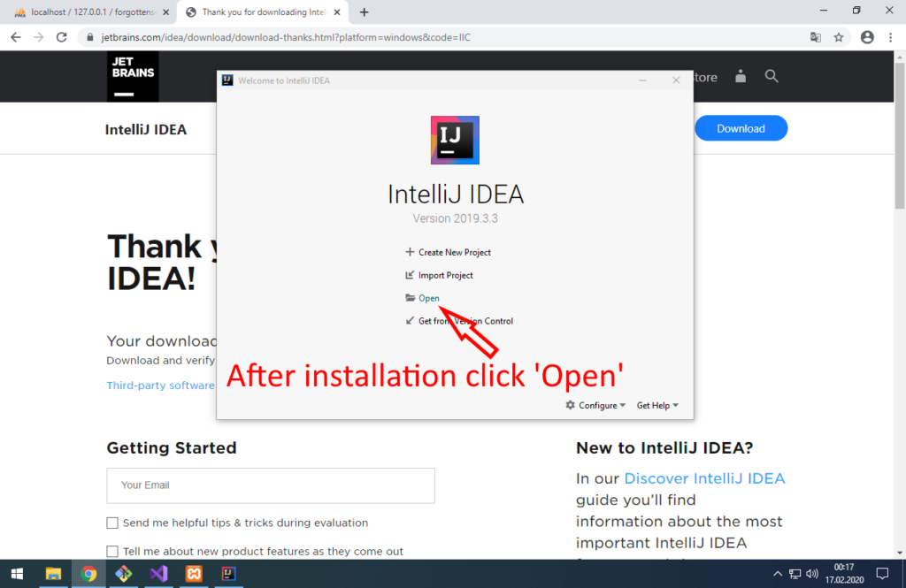Click the translate page icon

(815, 37)
